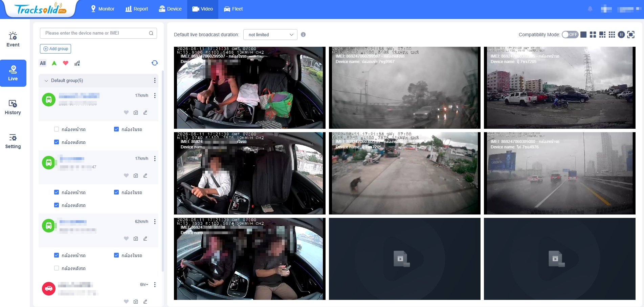Screen dimensions: 644x307
Task: Edit the 62km/h vehicle with pencil
Action: pyautogui.click(x=145, y=239)
